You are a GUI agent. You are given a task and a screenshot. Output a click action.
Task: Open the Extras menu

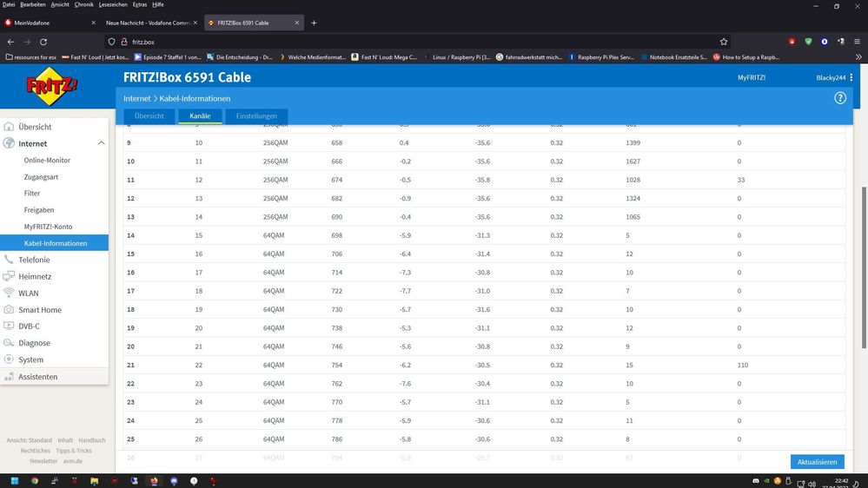click(140, 4)
